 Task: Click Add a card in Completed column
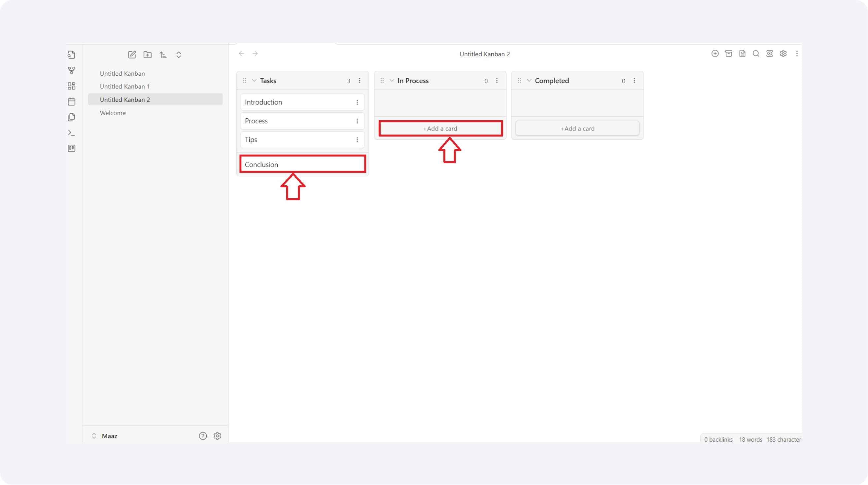pos(577,128)
